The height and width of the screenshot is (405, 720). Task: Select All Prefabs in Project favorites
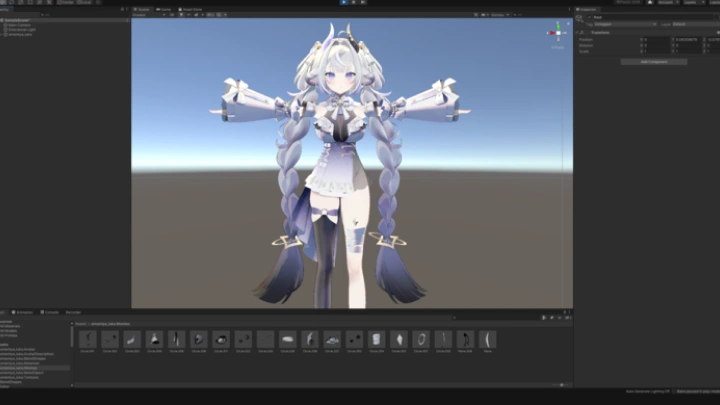click(9, 336)
